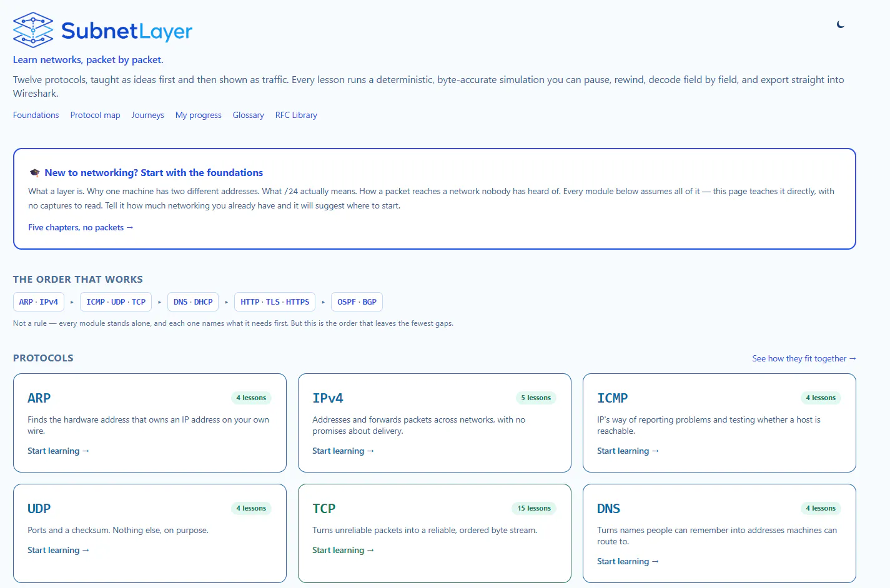Screen dimensions: 890x588
Task: Open the ARP card title
Action: click(x=39, y=398)
